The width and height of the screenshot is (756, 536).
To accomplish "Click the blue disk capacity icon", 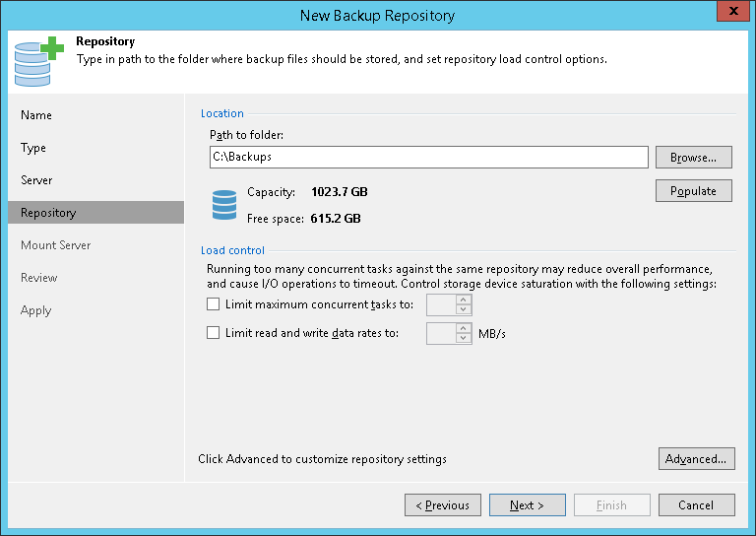I will [x=224, y=205].
